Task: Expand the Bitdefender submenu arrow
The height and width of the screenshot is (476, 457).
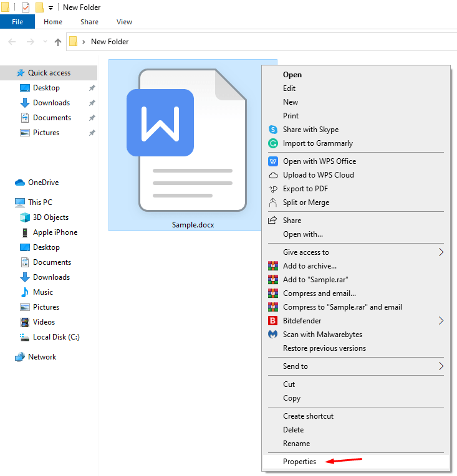Action: [x=441, y=321]
